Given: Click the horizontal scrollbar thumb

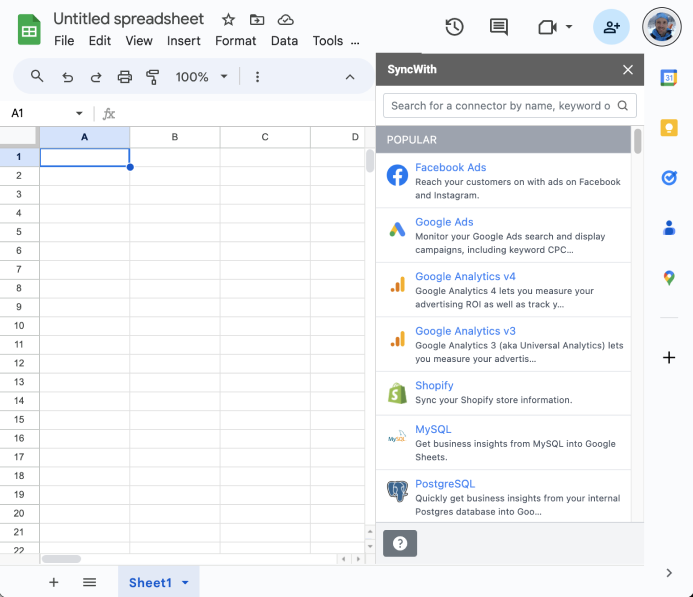Looking at the screenshot, I should click(x=61, y=559).
